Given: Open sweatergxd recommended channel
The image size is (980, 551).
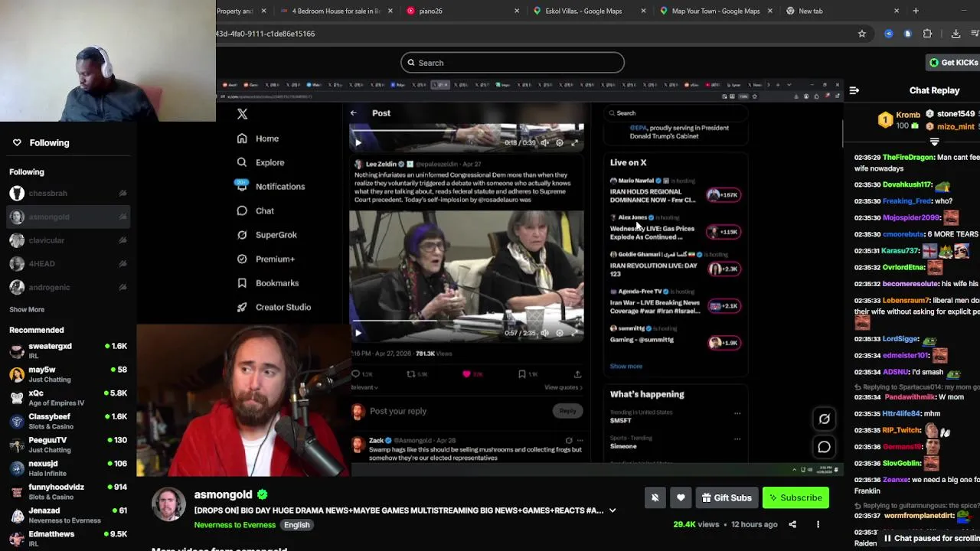Looking at the screenshot, I should point(68,350).
